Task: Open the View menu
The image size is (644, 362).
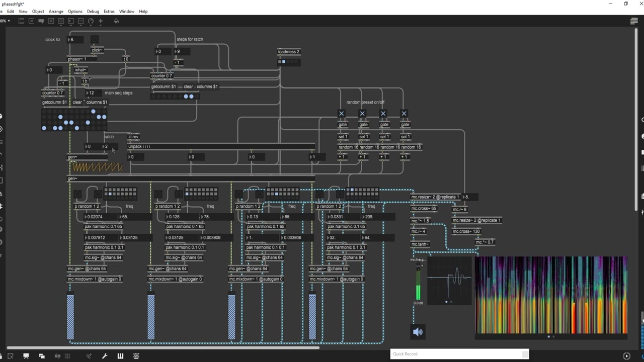Action: point(23,11)
